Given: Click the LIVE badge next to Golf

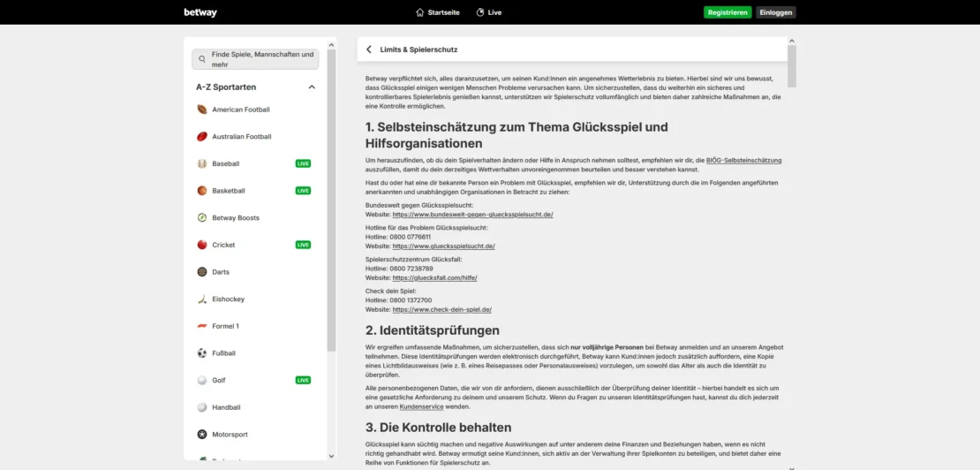Looking at the screenshot, I should (303, 380).
